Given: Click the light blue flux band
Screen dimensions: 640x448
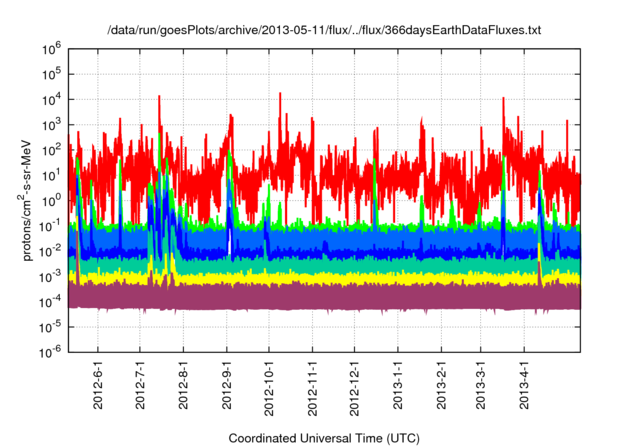Looking at the screenshot, I should click(324, 240).
